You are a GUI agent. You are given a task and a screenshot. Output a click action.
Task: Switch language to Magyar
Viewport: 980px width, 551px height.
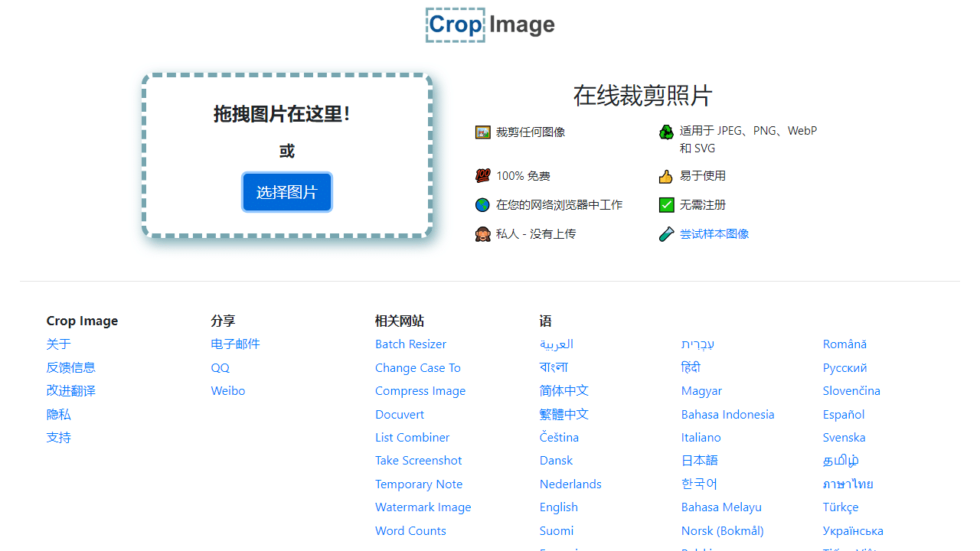point(701,391)
